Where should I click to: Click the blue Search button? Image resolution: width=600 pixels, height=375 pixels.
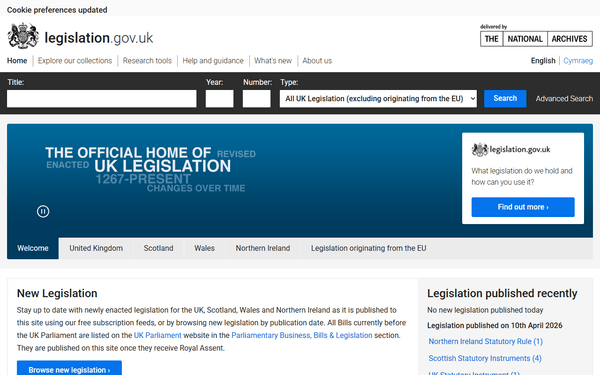[505, 98]
